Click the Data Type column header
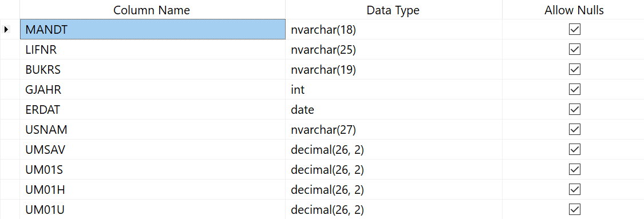The width and height of the screenshot is (644, 219). click(394, 10)
